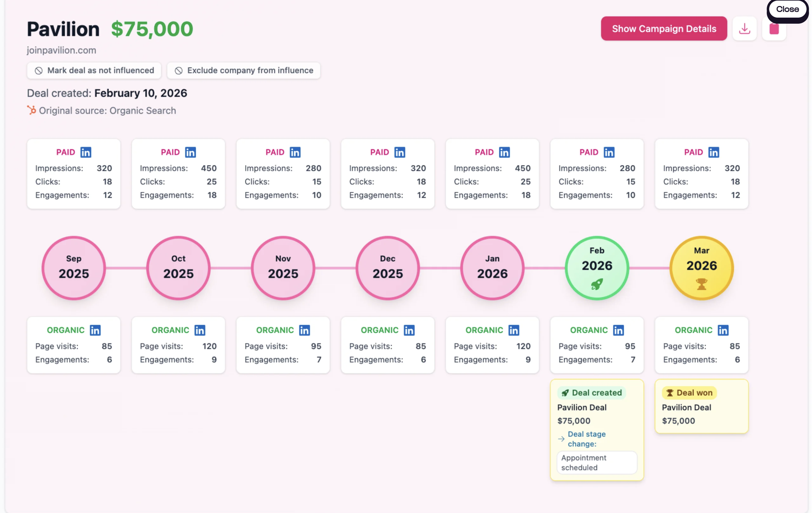Click the ORGANIC label in the Sep 2025 card
Screen dimensions: 812x513
click(66, 330)
